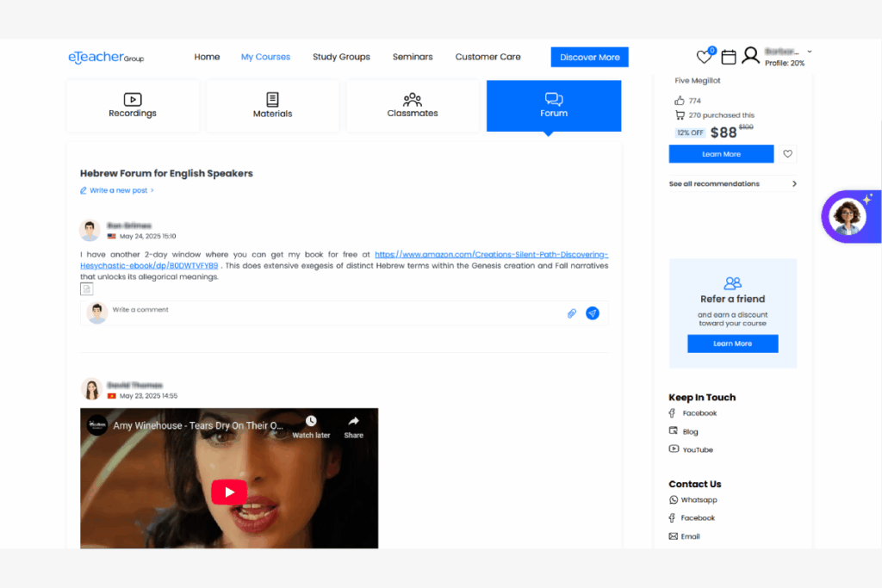882x588 pixels.
Task: Switch to the Materials tab
Action: point(272,106)
